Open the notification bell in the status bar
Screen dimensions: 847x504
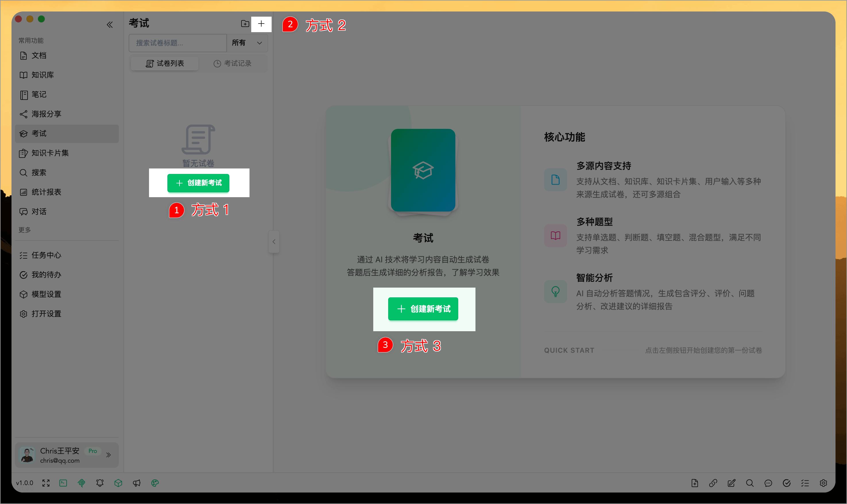(x=100, y=482)
